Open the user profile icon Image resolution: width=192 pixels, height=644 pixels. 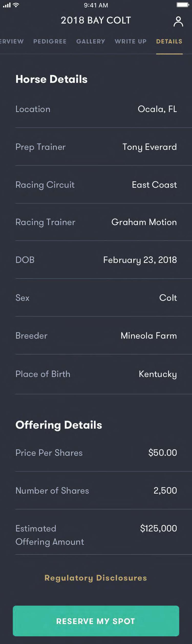coord(178,21)
